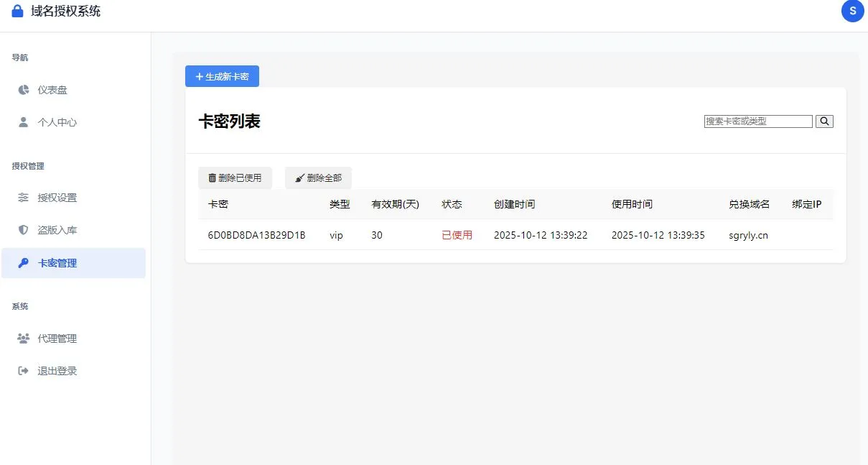Click the 代理管理 group icon
Screen dimensions: 868x465
pos(24,339)
